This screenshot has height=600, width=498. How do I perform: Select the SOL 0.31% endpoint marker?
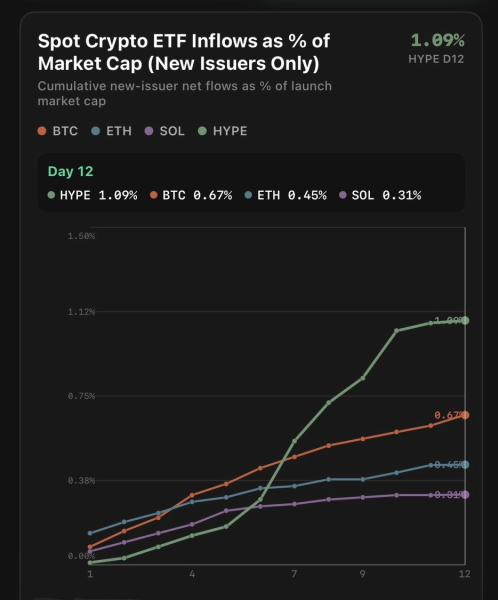pyautogui.click(x=465, y=495)
